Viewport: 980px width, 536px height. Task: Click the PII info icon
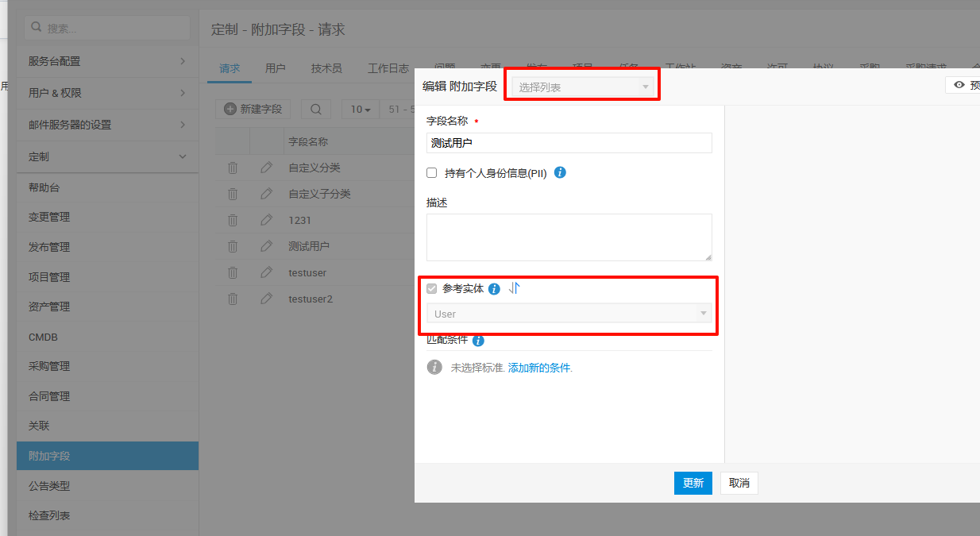tap(560, 172)
